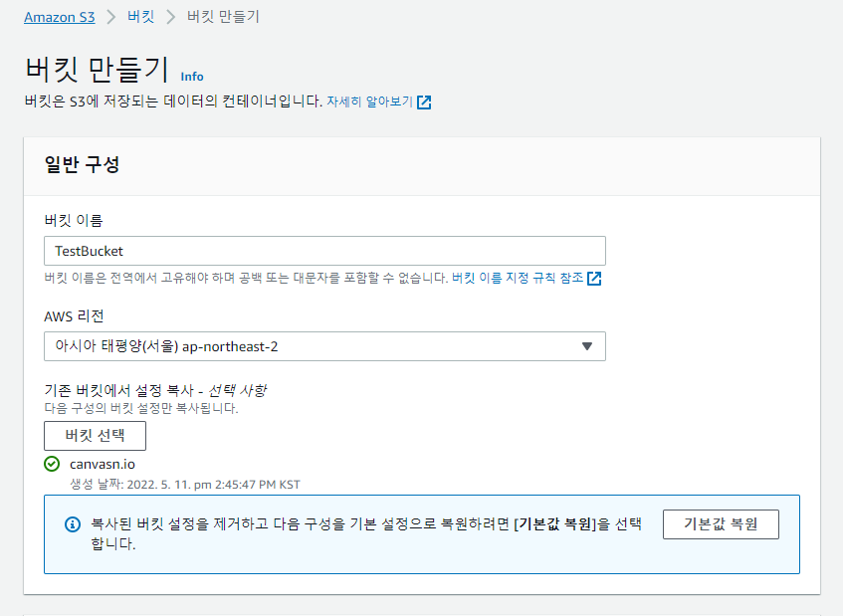Click the external icon after 규칙 참조
The width and height of the screenshot is (843, 616).
tap(594, 278)
